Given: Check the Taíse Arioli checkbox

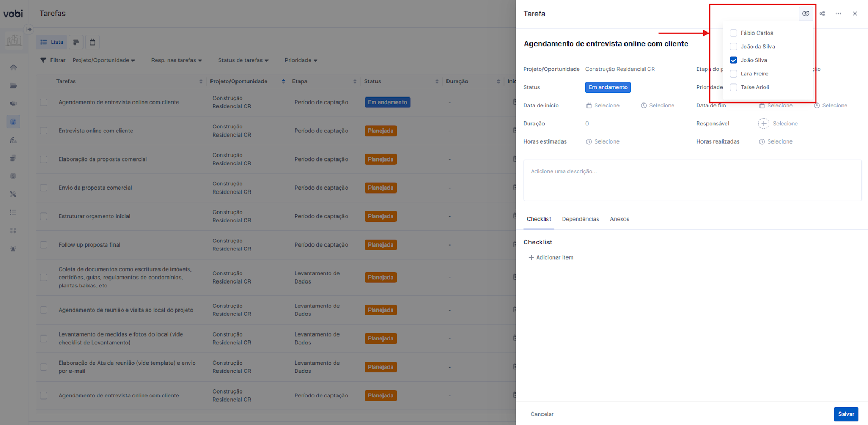Looking at the screenshot, I should click(733, 87).
